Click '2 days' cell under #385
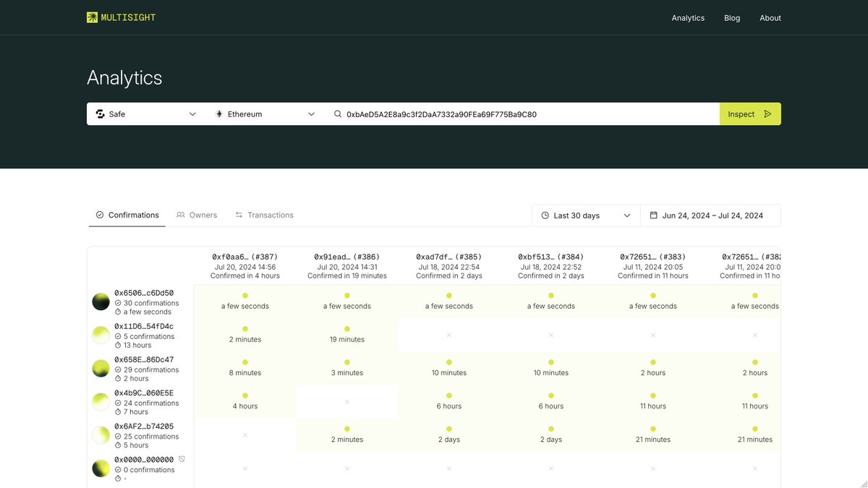Screen dimensions: 868x488 coord(449,435)
